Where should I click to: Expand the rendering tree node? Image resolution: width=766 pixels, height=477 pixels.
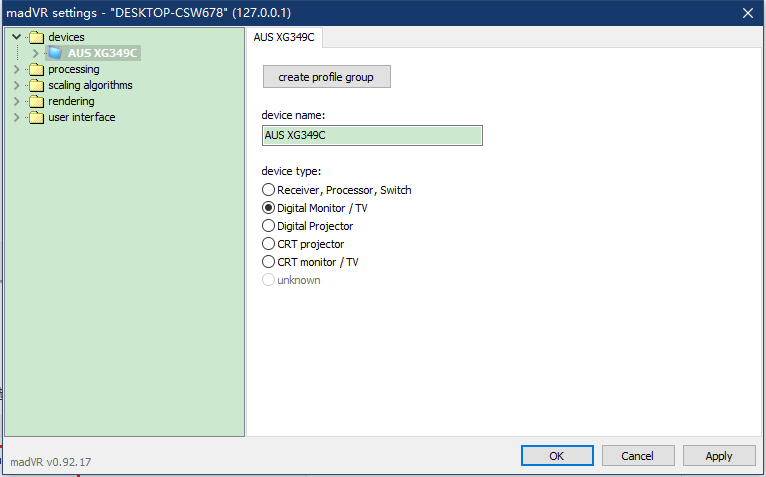[x=17, y=102]
